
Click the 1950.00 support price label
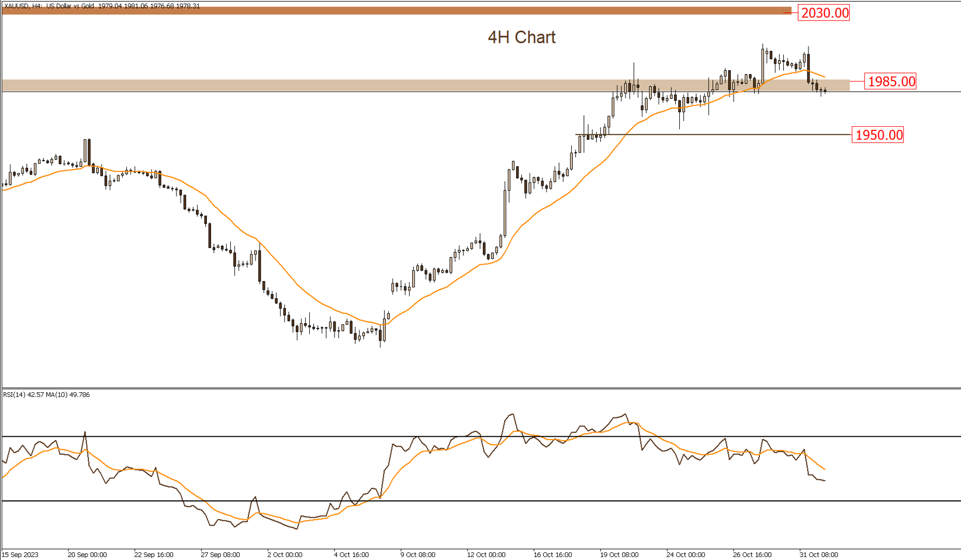pos(878,135)
